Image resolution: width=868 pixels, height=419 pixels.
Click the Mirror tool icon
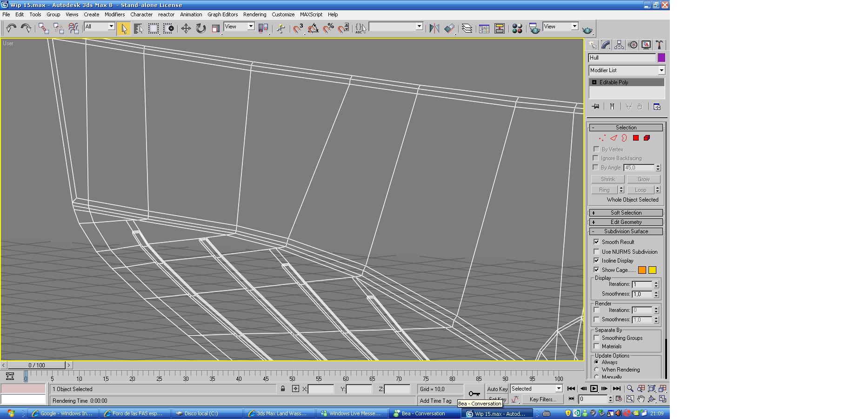pos(434,28)
